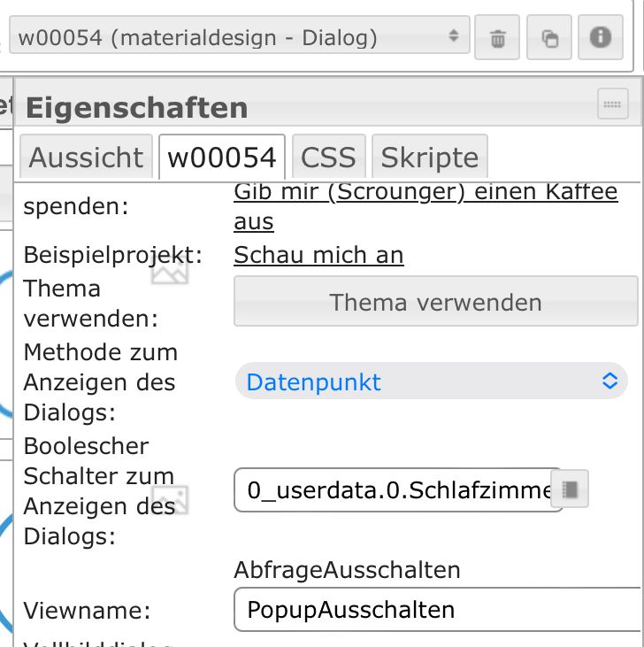Open the w00054 widget selector dropdown
644x647 pixels.
coord(239,37)
